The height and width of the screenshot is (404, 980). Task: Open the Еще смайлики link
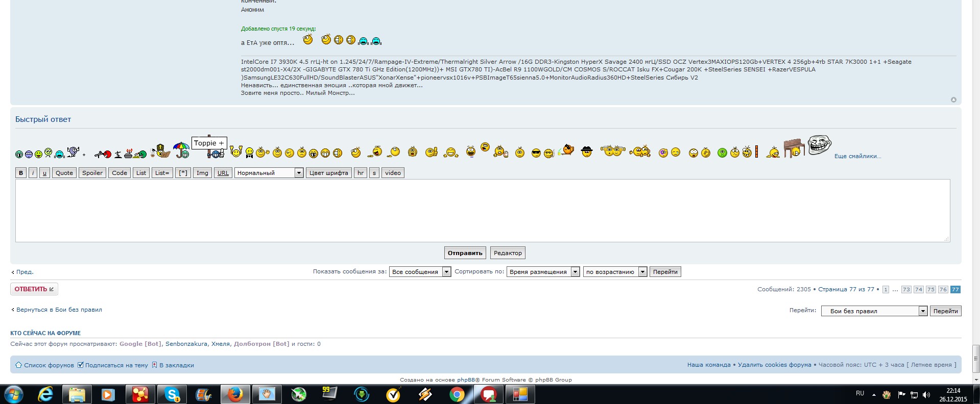click(x=857, y=156)
